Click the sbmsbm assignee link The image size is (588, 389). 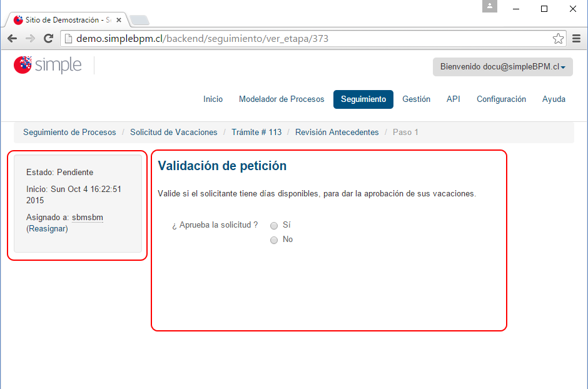[x=87, y=217]
